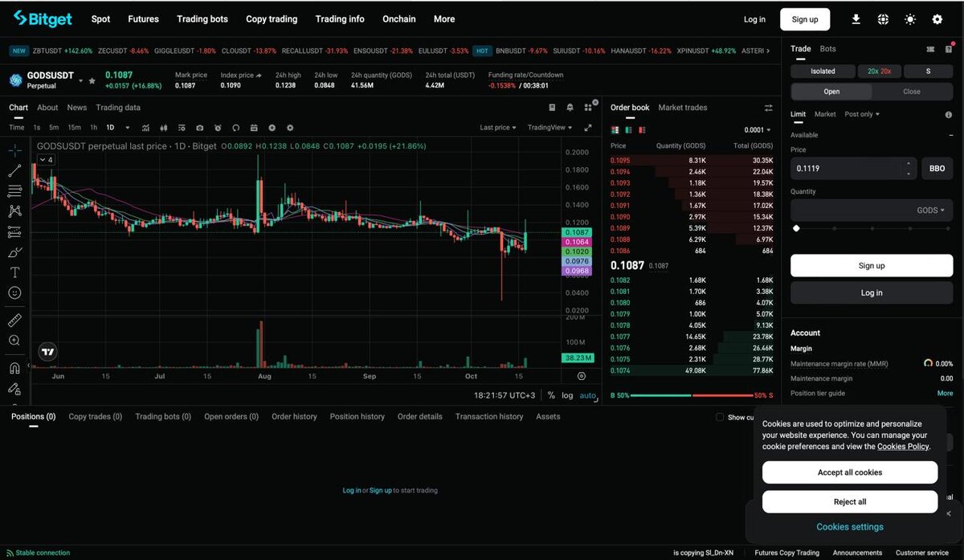This screenshot has width=964, height=560.
Task: Open the Futures menu
Action: 144,19
